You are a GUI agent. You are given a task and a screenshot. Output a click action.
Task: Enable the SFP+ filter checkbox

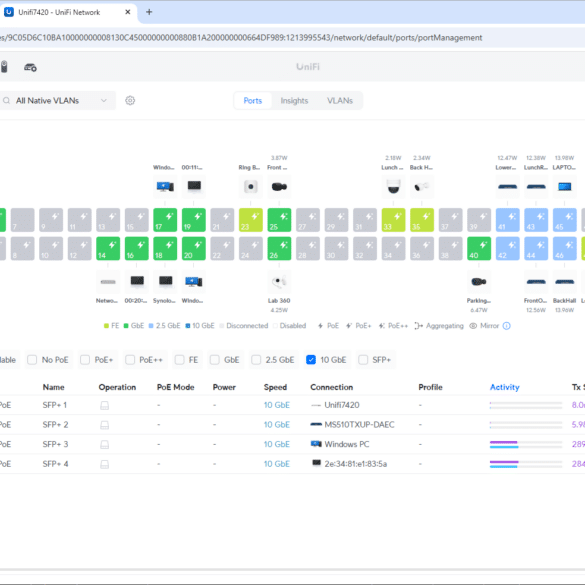pyautogui.click(x=363, y=360)
